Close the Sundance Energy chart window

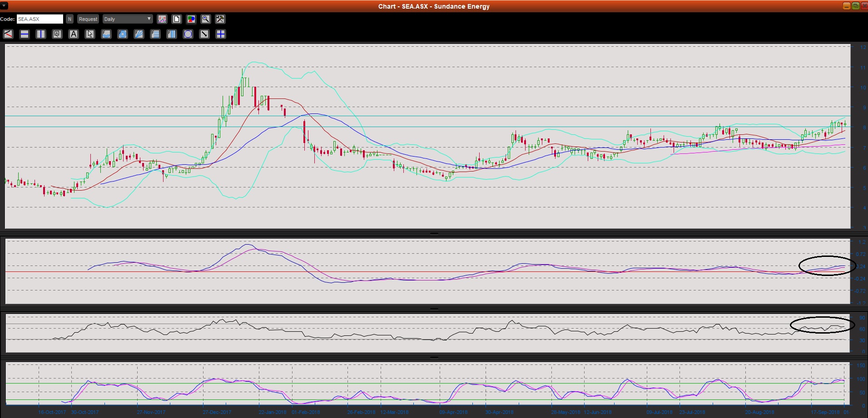point(863,6)
